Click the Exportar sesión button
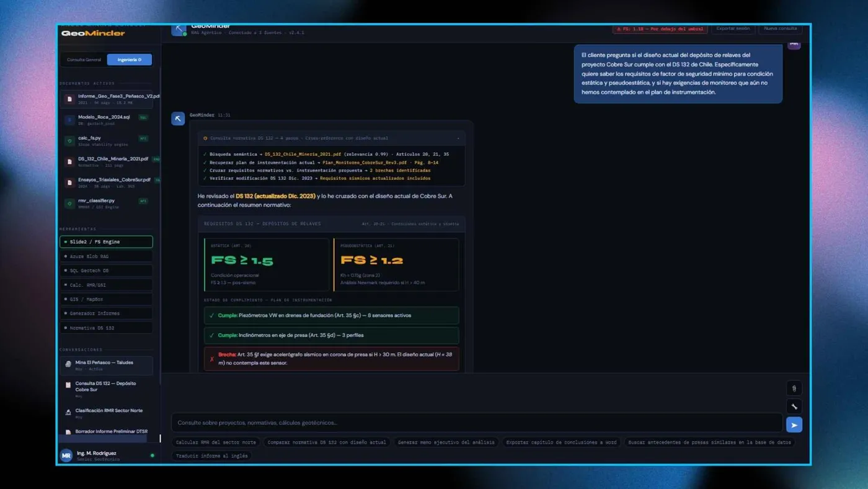Image resolution: width=868 pixels, height=489 pixels. point(733,29)
